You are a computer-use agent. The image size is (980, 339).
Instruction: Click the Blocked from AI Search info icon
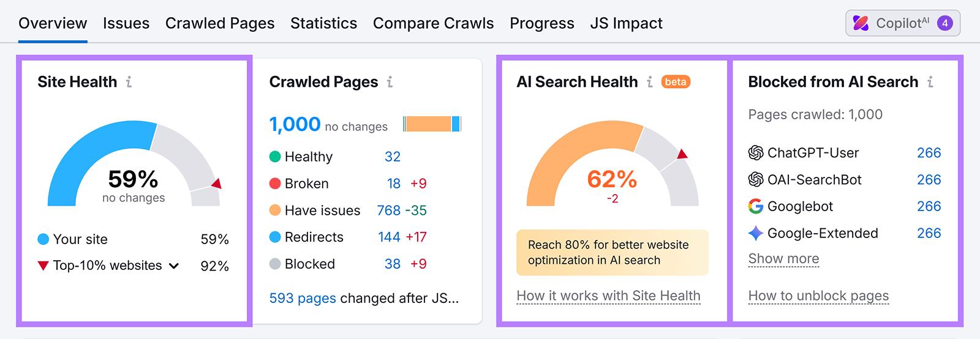pyautogui.click(x=930, y=82)
